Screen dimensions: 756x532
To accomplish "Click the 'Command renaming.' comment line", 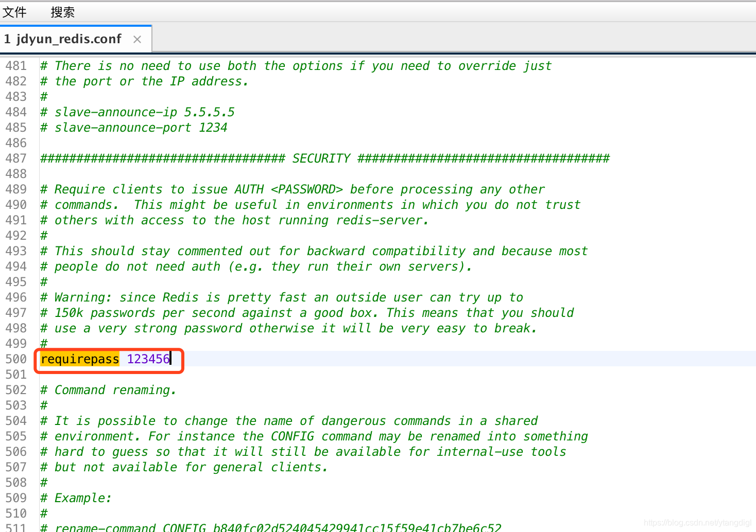I will click(x=108, y=390).
